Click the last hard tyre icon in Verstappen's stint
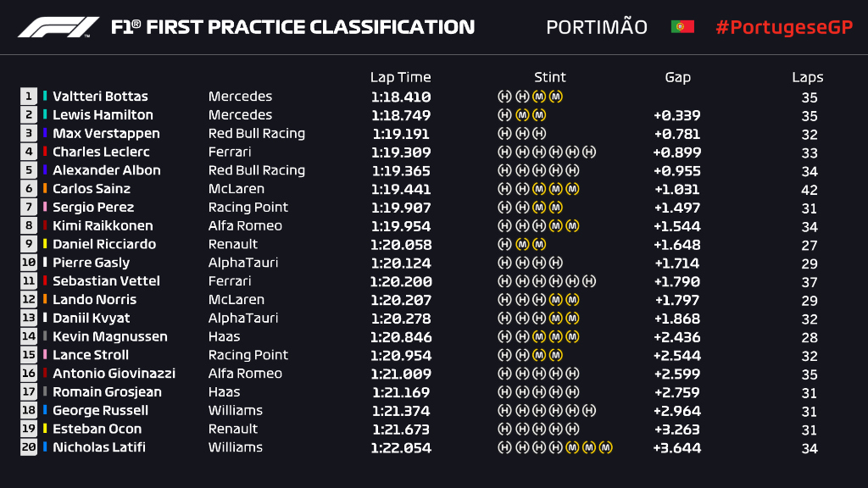 [x=539, y=134]
